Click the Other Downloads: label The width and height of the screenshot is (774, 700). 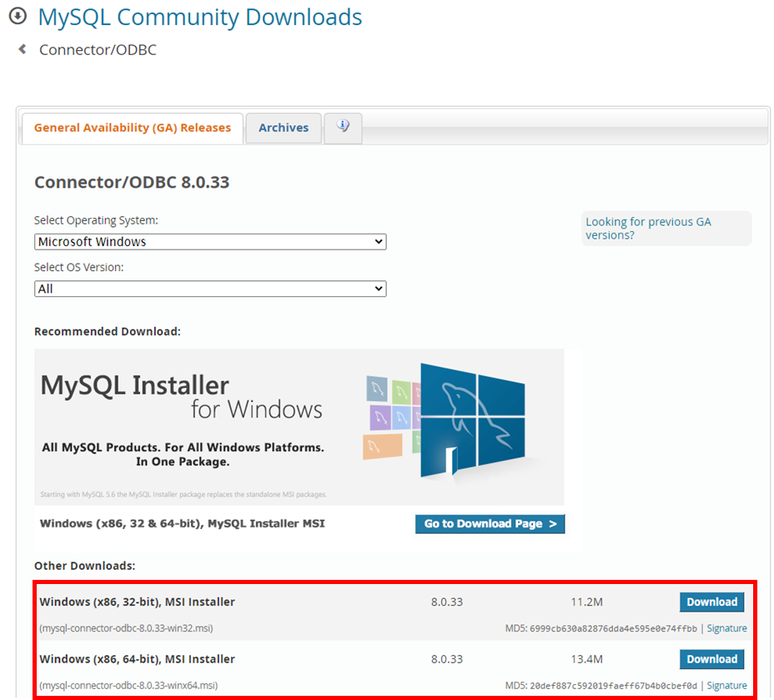point(84,567)
